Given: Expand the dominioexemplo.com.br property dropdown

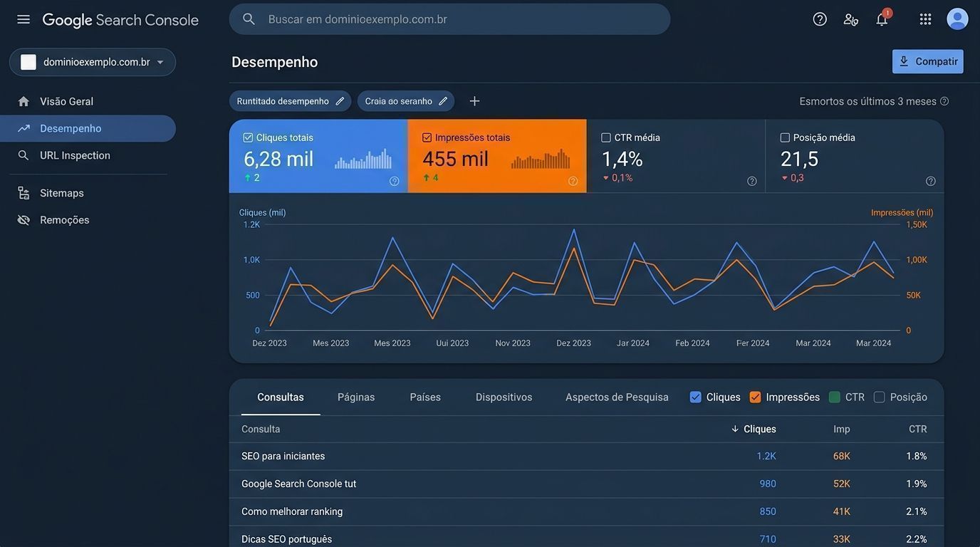Looking at the screenshot, I should [x=93, y=62].
